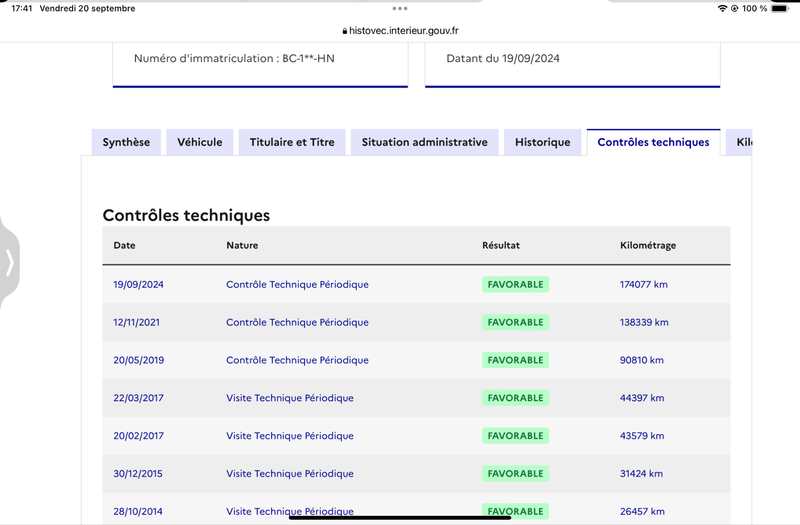Tap the home indicator bar at bottom
This screenshot has width=800, height=525.
tap(400, 517)
